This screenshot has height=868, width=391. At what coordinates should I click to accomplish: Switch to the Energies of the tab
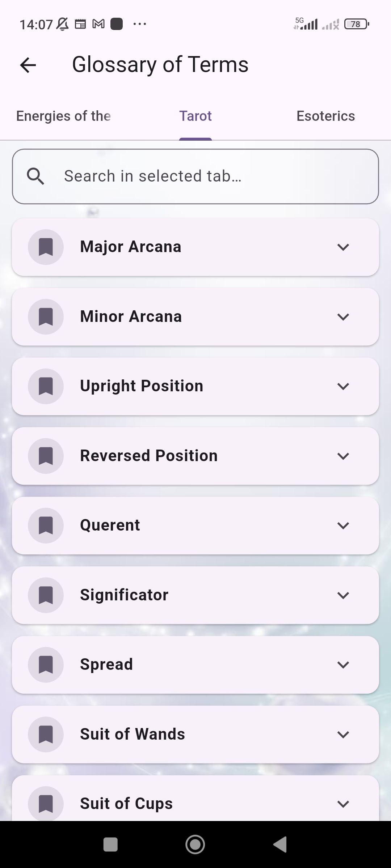coord(64,116)
